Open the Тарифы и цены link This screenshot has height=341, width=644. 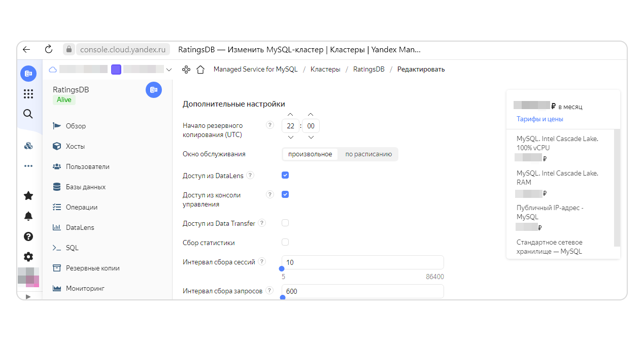pyautogui.click(x=540, y=119)
